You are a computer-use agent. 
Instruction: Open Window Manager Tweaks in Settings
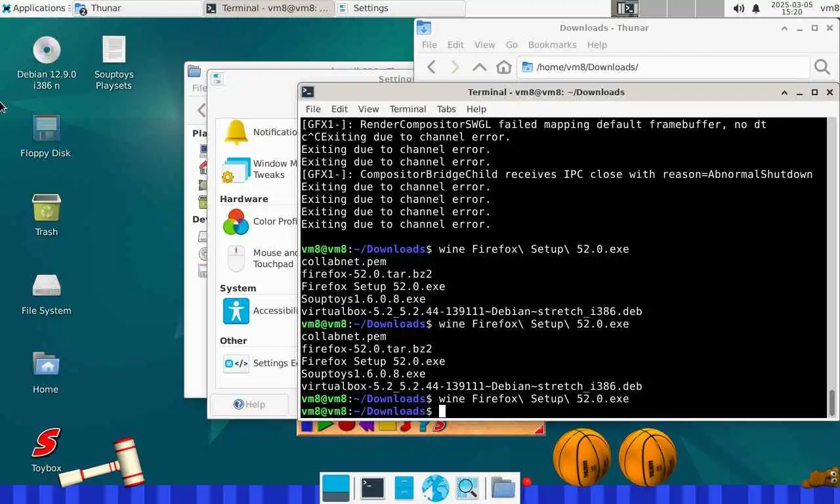tap(260, 169)
